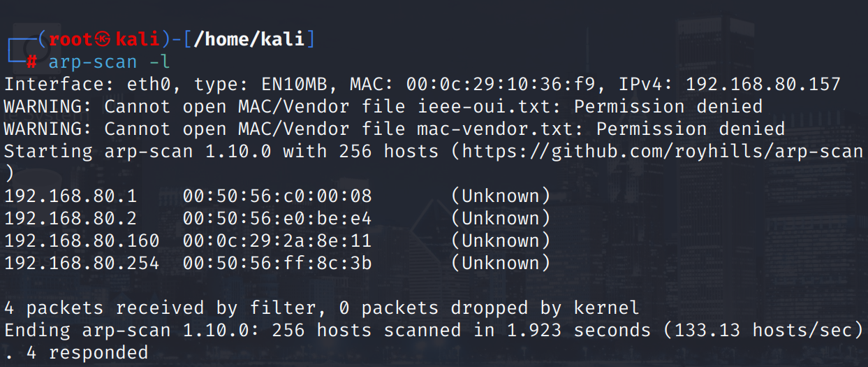Screen dimensions: 868x367
Task: Click MAC address 00:0c:29:2a:8e:11
Action: [277, 241]
